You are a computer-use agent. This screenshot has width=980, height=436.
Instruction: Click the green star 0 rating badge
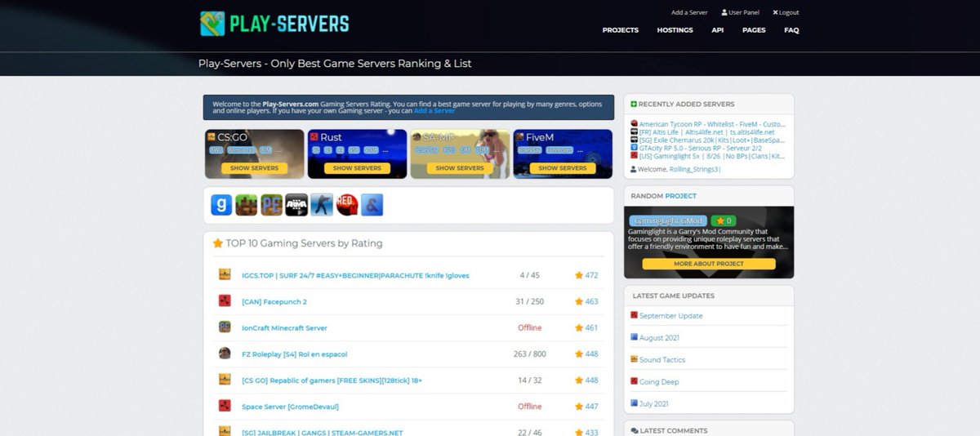point(724,220)
